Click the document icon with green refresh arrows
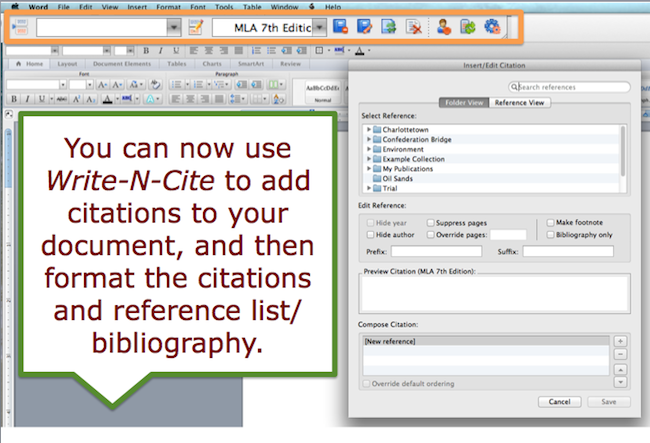This screenshot has height=443, width=650. [x=389, y=27]
